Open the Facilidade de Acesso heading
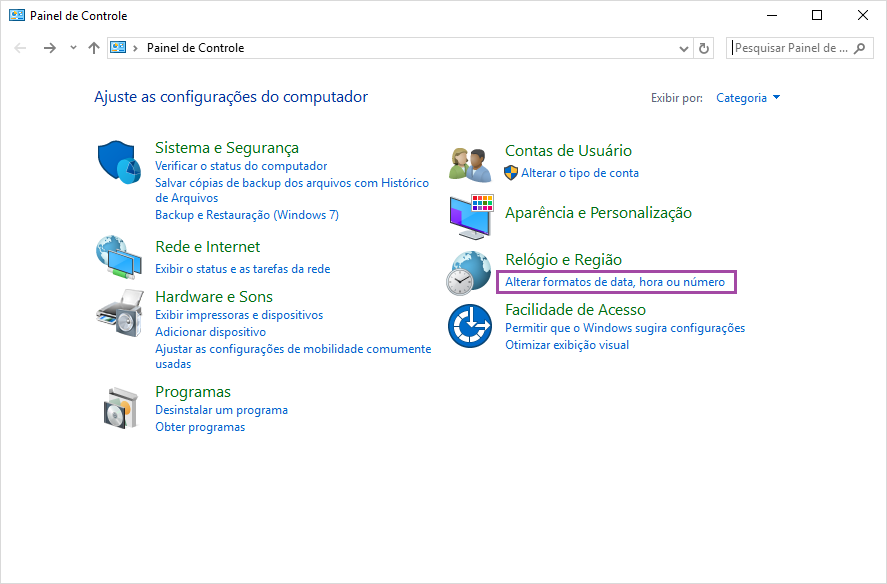887x584 pixels. (x=575, y=310)
